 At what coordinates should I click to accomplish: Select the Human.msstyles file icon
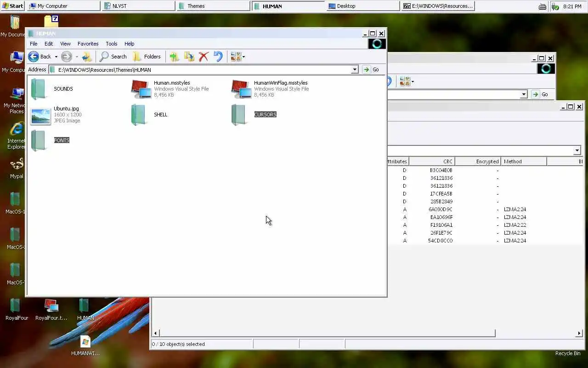141,89
